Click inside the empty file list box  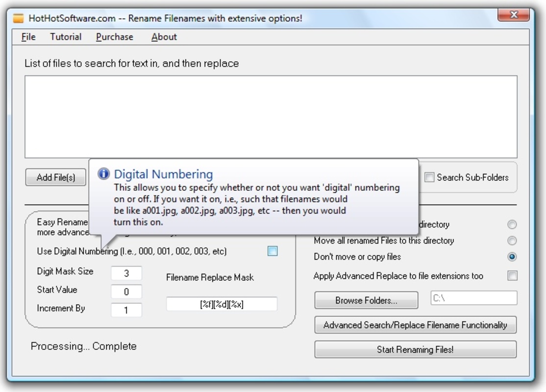tap(271, 117)
